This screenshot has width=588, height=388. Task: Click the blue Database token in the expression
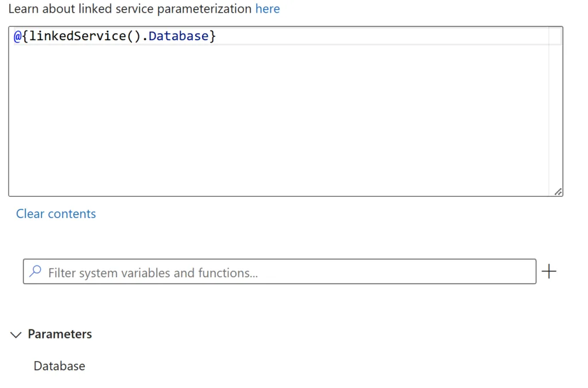[x=179, y=36]
